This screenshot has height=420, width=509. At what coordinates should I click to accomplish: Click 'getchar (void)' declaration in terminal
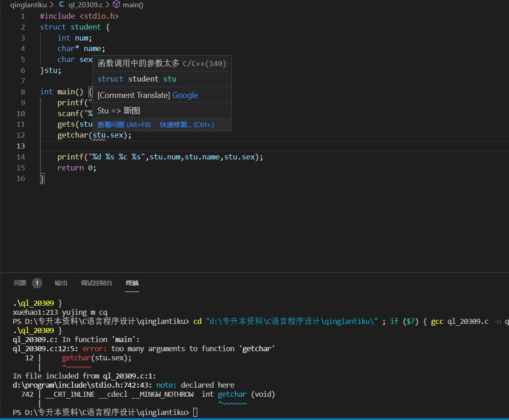point(247,394)
